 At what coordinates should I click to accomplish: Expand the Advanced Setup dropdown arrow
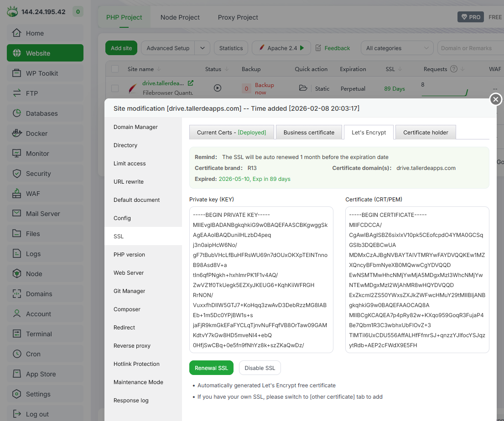coord(202,48)
